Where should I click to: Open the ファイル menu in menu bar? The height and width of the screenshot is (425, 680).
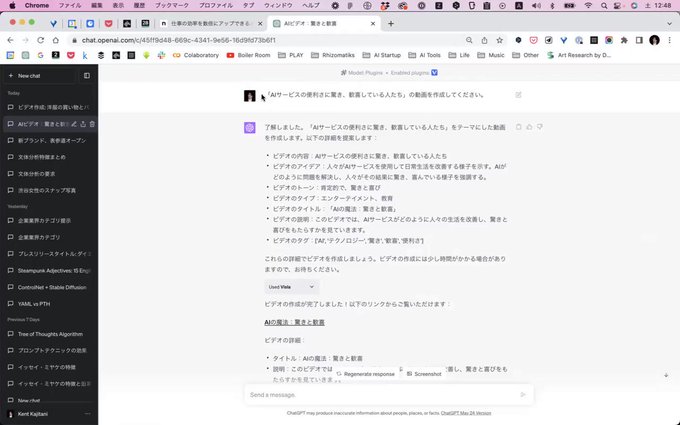click(x=70, y=6)
